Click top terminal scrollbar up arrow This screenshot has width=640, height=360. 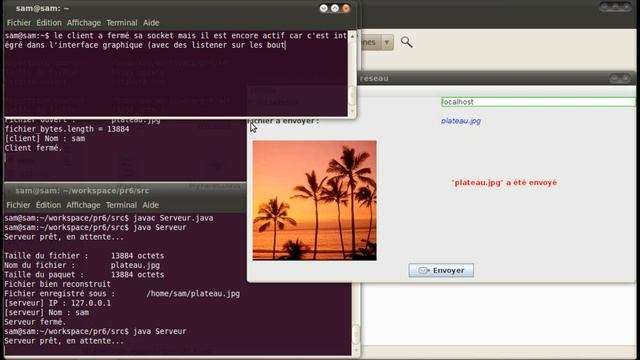click(352, 36)
